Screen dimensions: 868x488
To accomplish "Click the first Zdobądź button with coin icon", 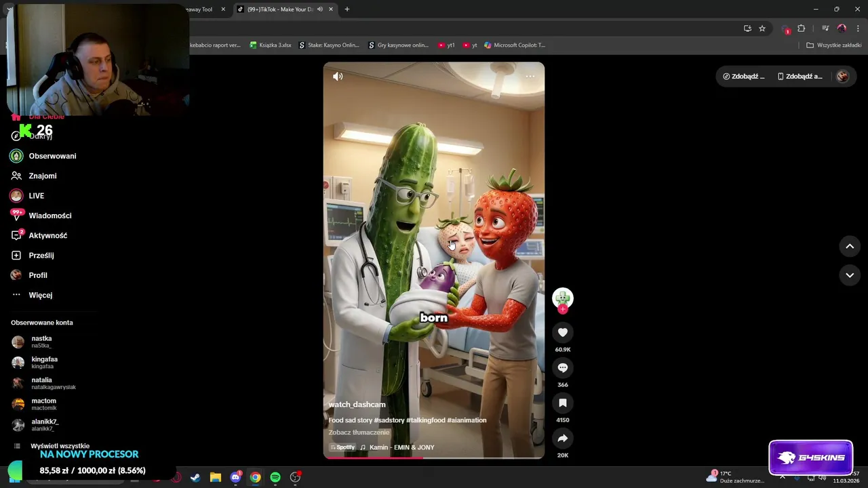I will [x=744, y=77].
